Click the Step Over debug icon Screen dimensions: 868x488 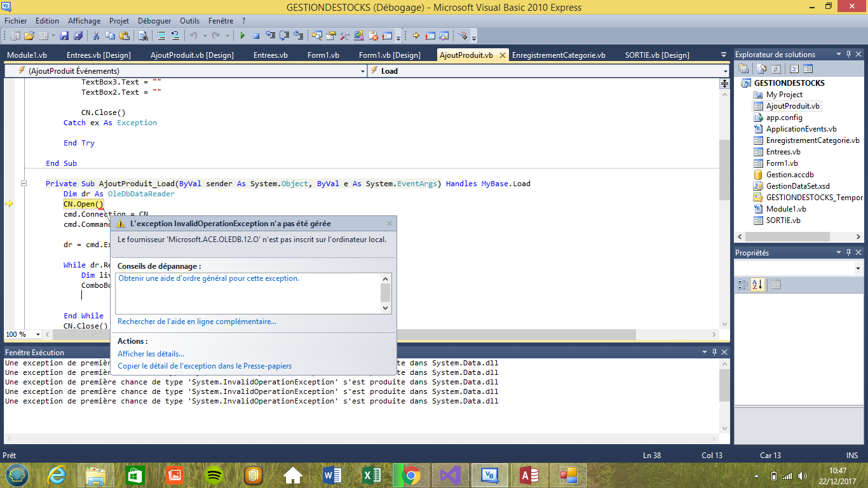click(285, 36)
